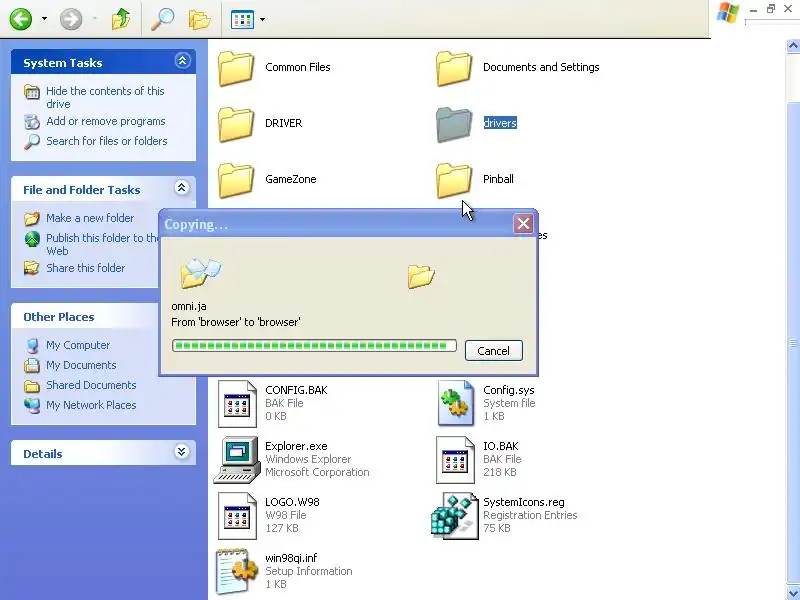The image size is (800, 600).
Task: Open My Documents in Other Places
Action: tap(81, 365)
